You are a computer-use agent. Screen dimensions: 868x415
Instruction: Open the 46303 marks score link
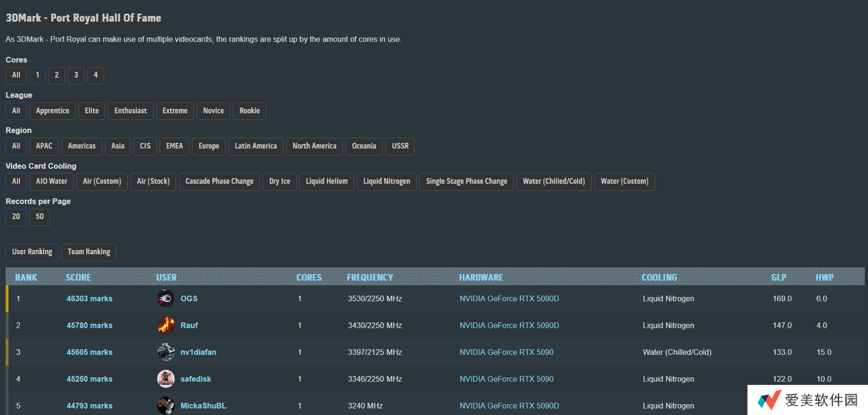coord(89,299)
